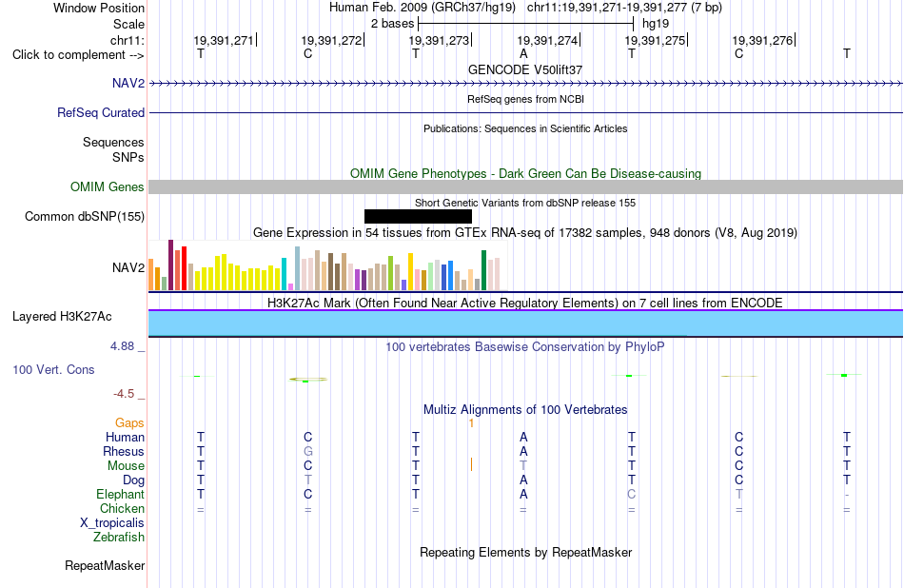The width and height of the screenshot is (904, 588).
Task: Click the A base in the Dog row
Action: click(x=523, y=480)
